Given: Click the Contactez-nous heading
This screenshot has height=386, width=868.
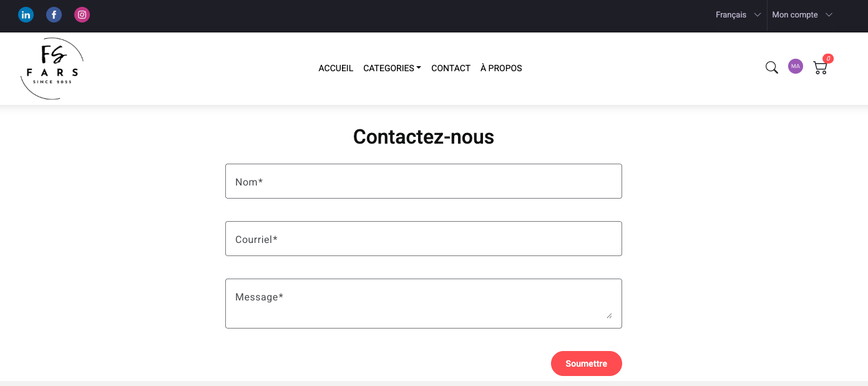Looking at the screenshot, I should coord(423,137).
